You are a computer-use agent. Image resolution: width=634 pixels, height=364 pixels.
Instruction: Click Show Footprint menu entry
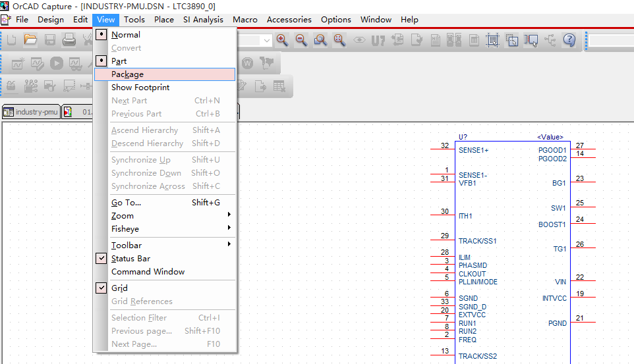(140, 88)
